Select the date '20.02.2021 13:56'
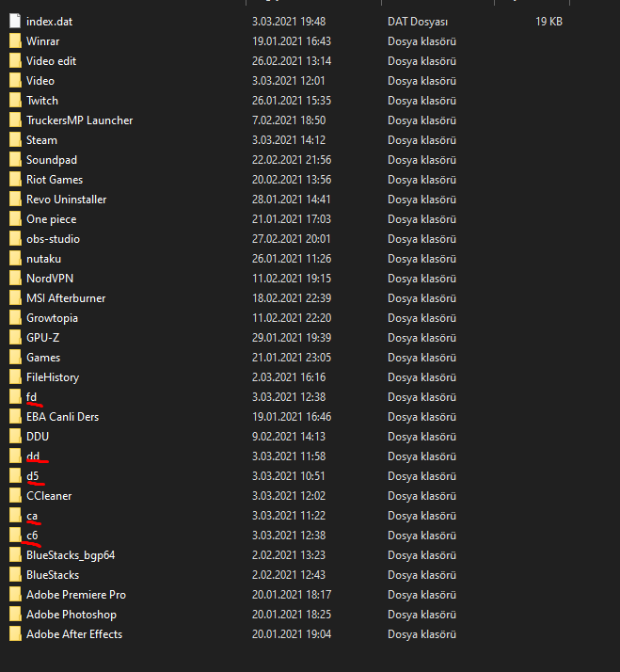 pos(292,179)
